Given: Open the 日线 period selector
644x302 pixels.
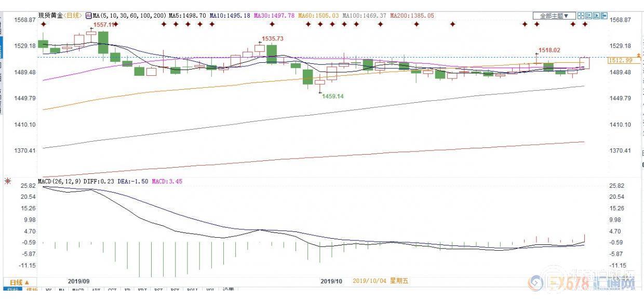Looking at the screenshot, I should [20, 282].
